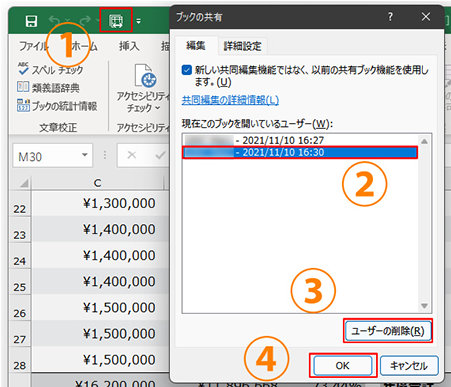Toggle the 以前の共有ブック機能を使用 checkbox

(187, 70)
